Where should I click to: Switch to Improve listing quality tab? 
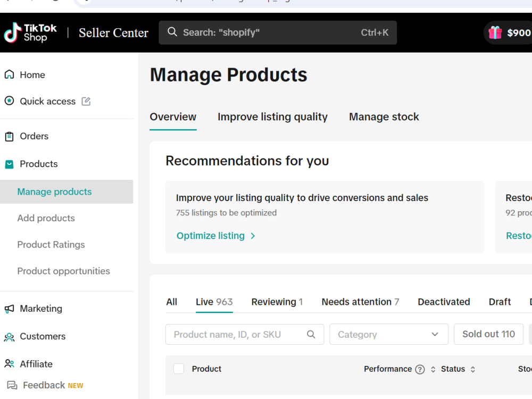[272, 117]
